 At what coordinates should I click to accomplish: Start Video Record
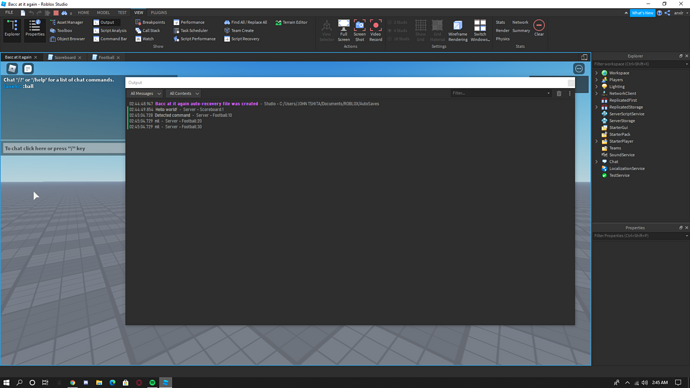pyautogui.click(x=376, y=30)
